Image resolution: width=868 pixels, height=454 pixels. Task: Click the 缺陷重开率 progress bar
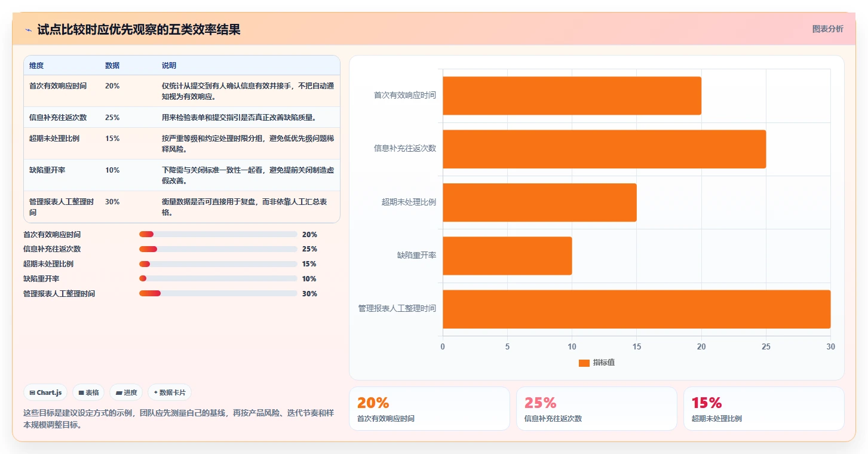(x=218, y=279)
